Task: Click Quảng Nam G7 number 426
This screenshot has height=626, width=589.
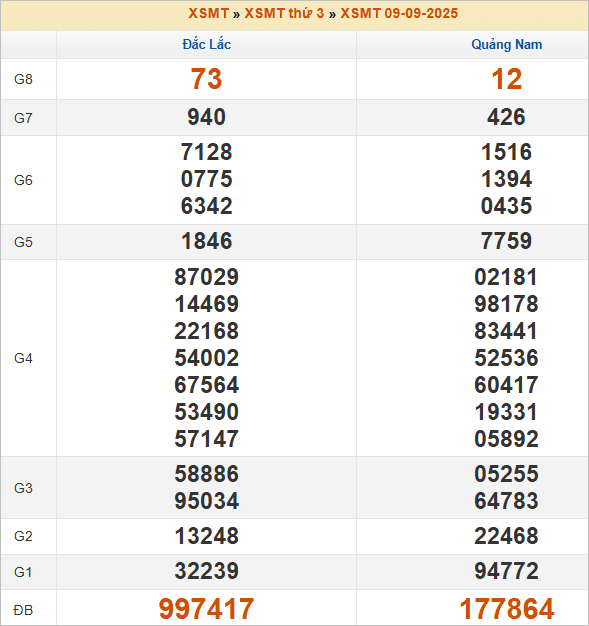Action: (x=506, y=117)
